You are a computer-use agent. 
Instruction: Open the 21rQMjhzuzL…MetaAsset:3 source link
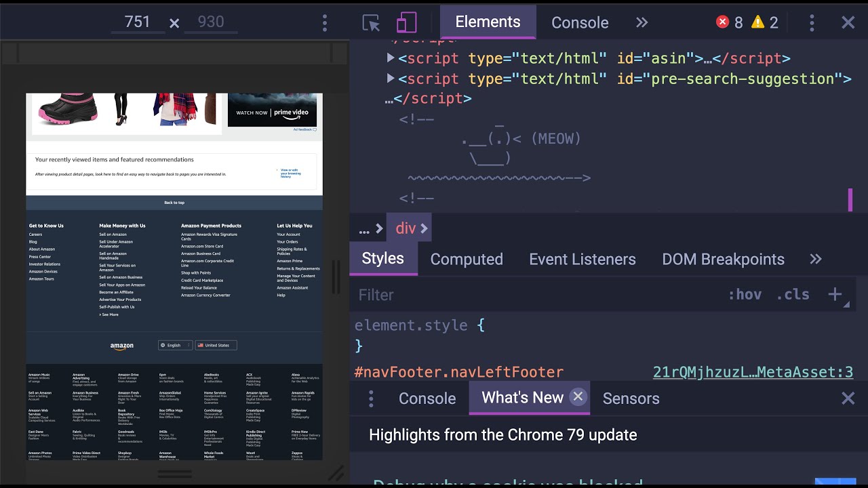pyautogui.click(x=753, y=371)
